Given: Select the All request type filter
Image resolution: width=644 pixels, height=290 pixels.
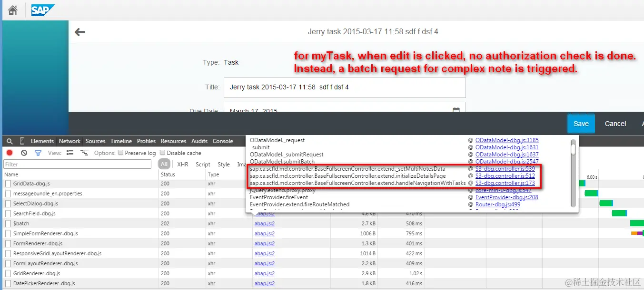Looking at the screenshot, I should pyautogui.click(x=164, y=164).
